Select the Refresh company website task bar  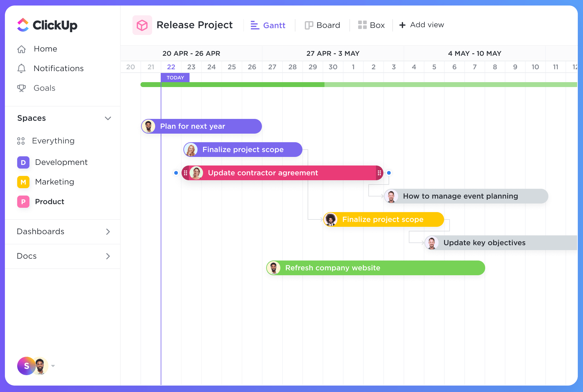coord(375,268)
